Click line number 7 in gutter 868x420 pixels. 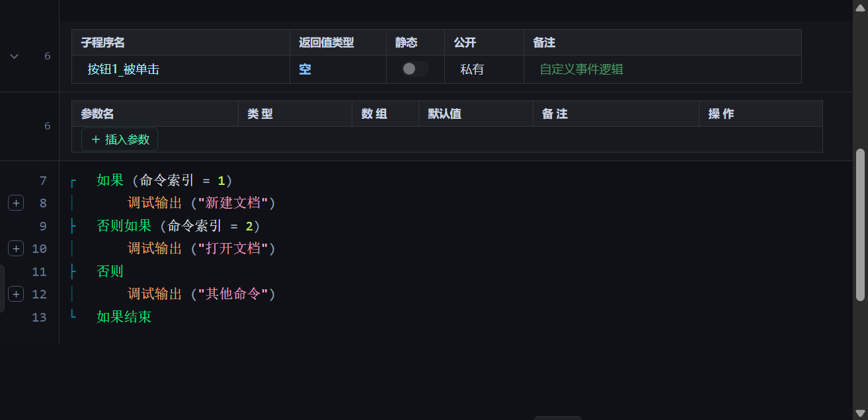click(43, 180)
